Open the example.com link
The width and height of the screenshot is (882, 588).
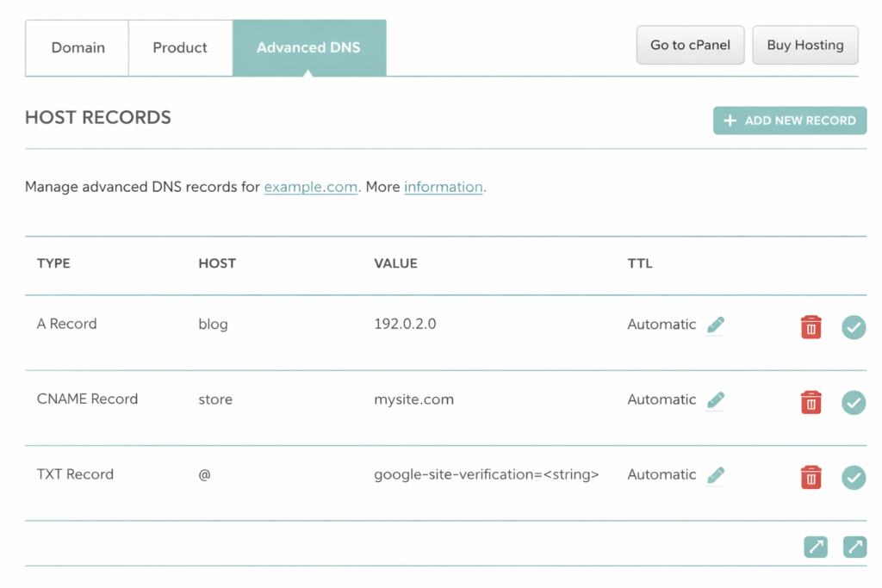tap(310, 187)
